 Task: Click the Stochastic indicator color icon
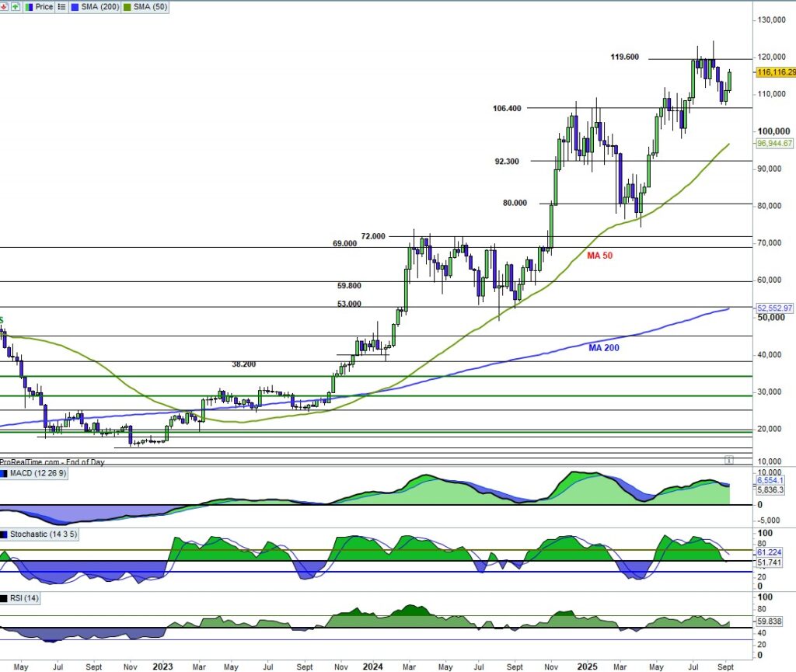[5, 535]
